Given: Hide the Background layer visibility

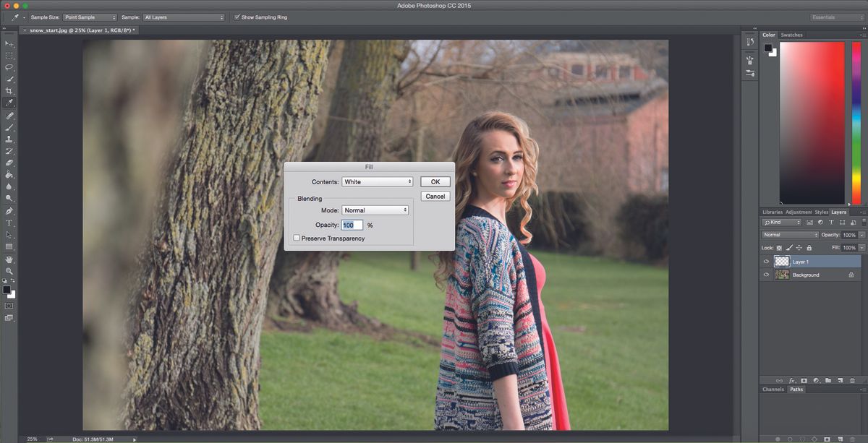Looking at the screenshot, I should (x=766, y=275).
